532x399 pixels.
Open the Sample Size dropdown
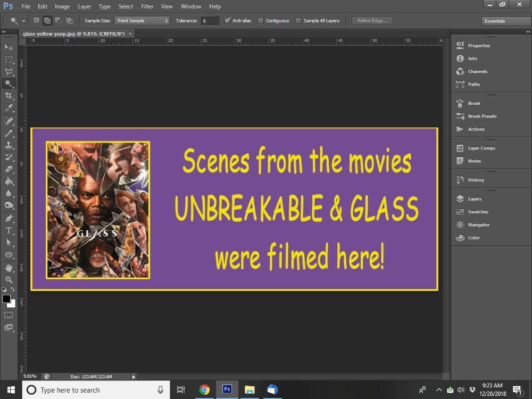(142, 21)
